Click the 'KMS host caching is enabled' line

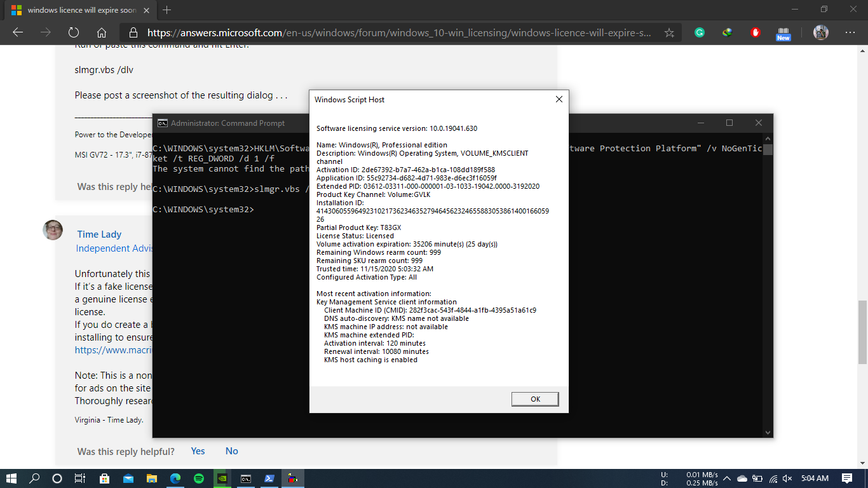point(370,360)
